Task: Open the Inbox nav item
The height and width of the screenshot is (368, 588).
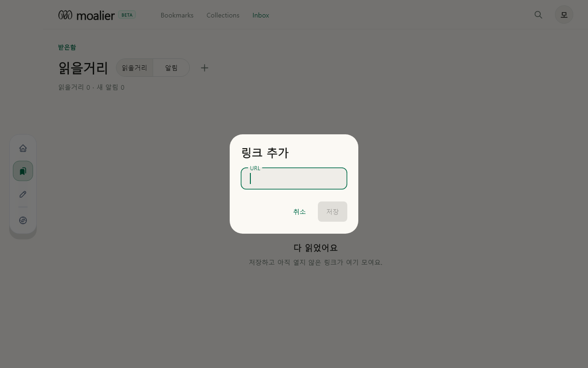Action: coord(260,15)
